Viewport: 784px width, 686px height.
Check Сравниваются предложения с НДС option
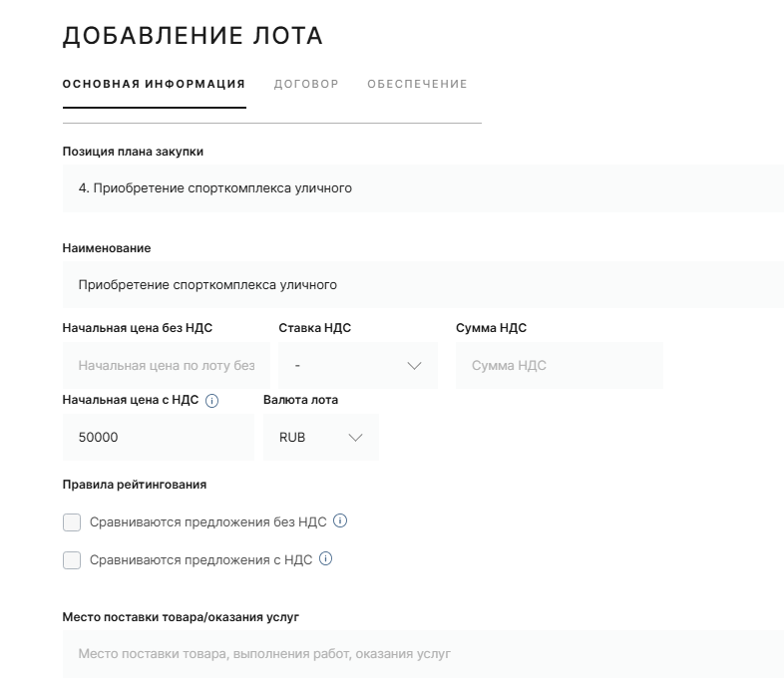point(72,560)
